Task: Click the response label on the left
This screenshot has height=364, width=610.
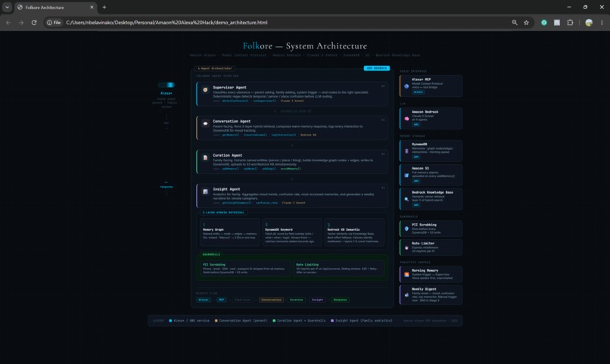Action: (166, 187)
